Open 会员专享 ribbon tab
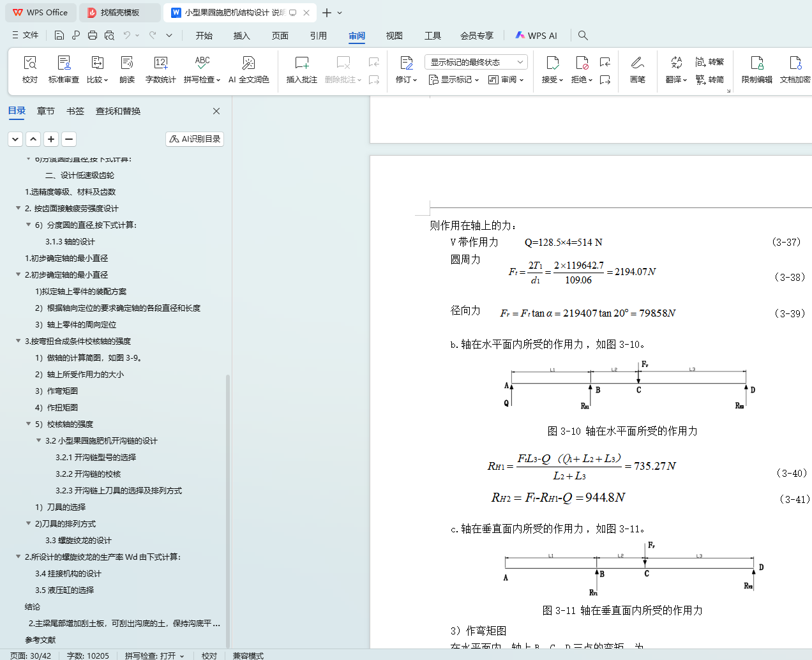Viewport: 812px width, 660px height. point(477,36)
